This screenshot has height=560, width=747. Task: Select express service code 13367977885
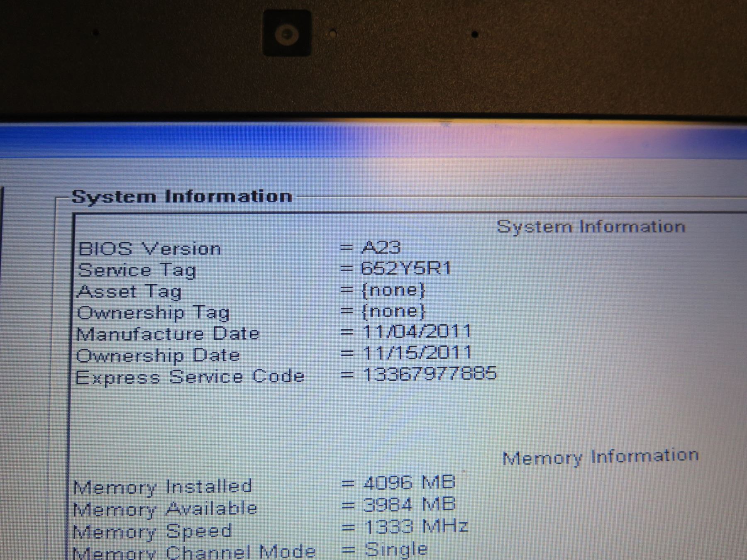click(x=429, y=374)
